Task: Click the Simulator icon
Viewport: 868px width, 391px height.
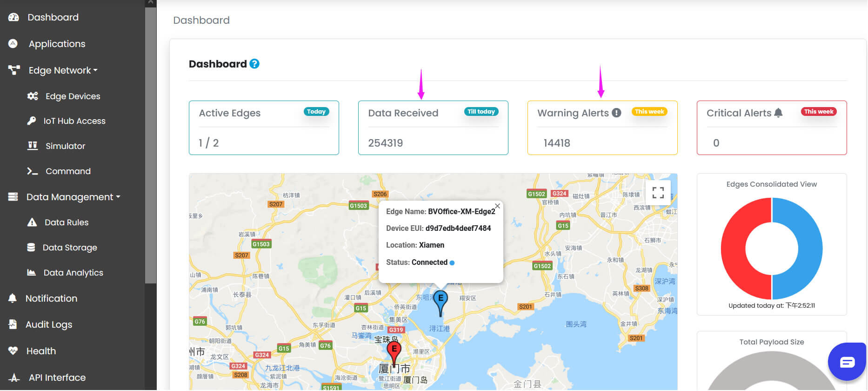Action: (x=33, y=146)
